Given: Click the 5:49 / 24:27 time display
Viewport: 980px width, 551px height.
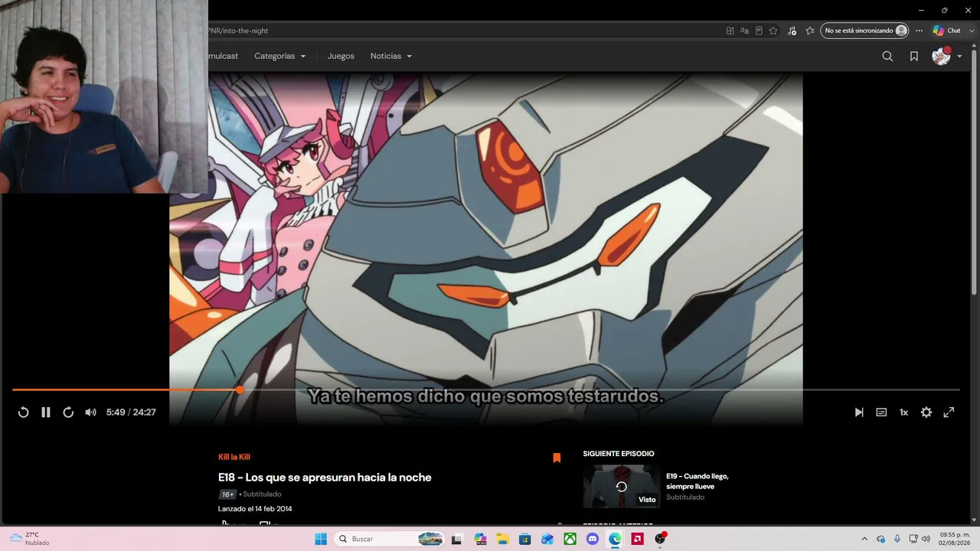Looking at the screenshot, I should pyautogui.click(x=131, y=412).
